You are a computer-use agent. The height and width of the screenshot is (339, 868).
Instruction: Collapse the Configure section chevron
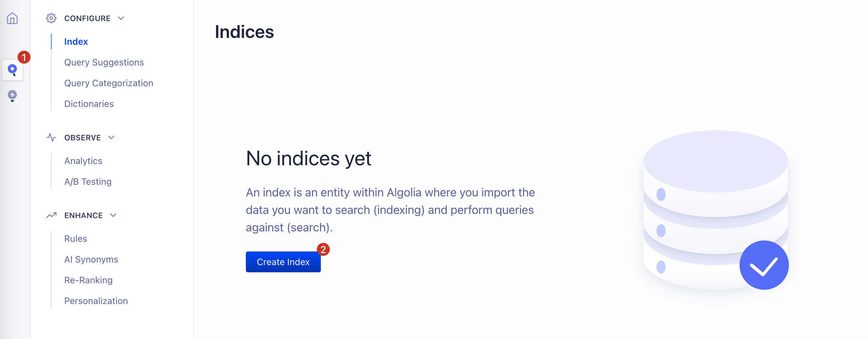pyautogui.click(x=121, y=18)
